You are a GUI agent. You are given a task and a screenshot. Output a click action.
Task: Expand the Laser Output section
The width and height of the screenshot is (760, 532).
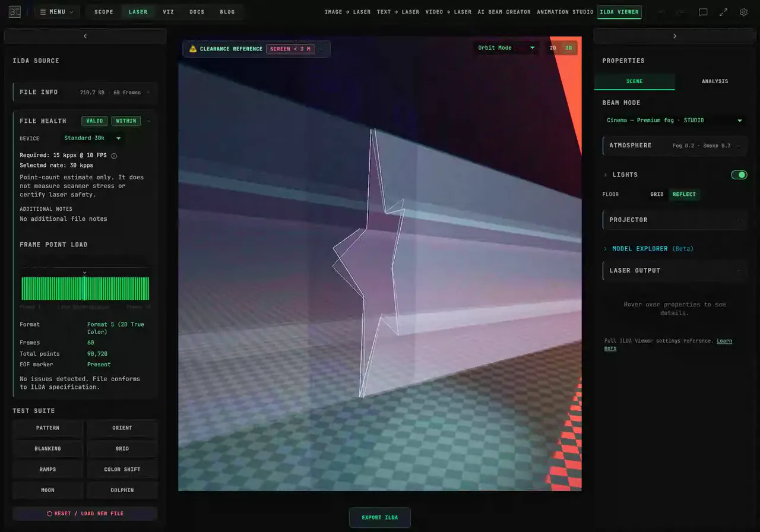click(674, 270)
